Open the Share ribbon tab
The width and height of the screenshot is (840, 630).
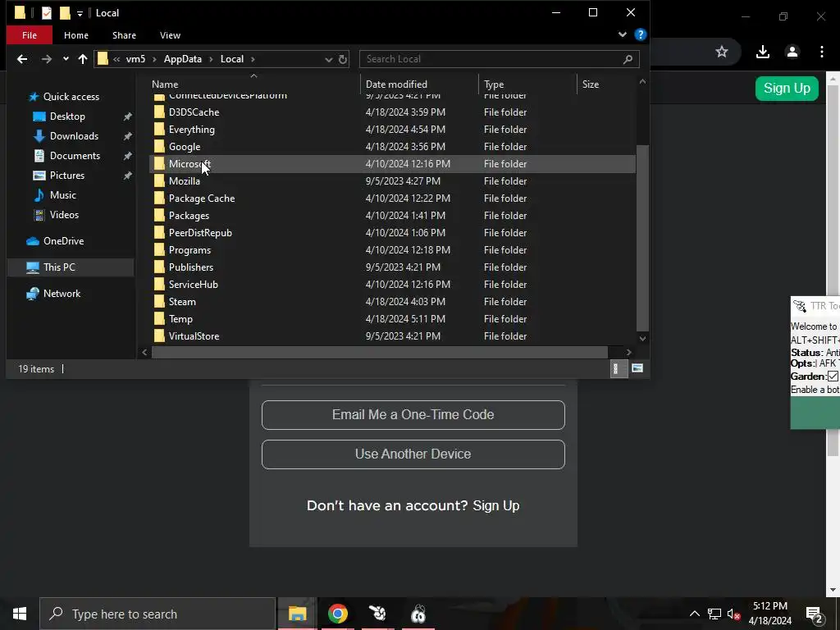(x=125, y=35)
